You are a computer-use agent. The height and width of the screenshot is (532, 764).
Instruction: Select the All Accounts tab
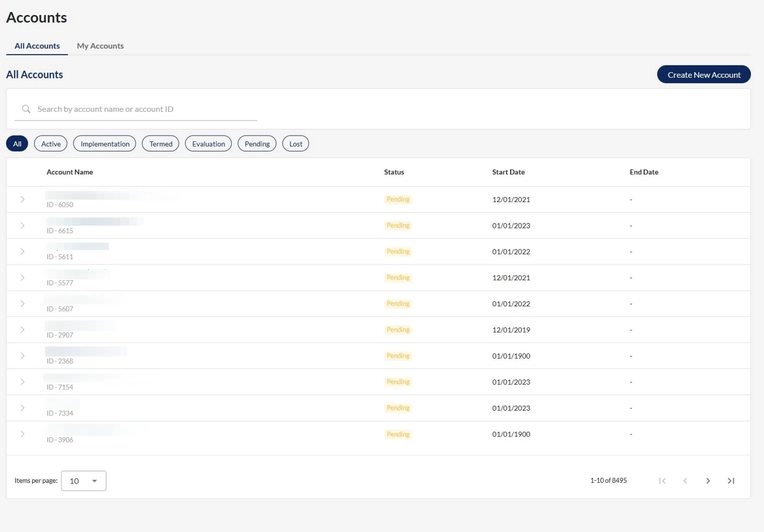[x=37, y=46]
